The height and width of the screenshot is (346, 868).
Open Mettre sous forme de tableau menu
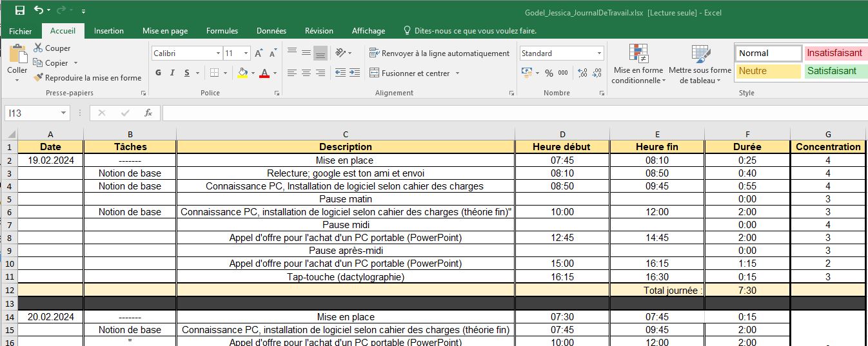[x=700, y=64]
